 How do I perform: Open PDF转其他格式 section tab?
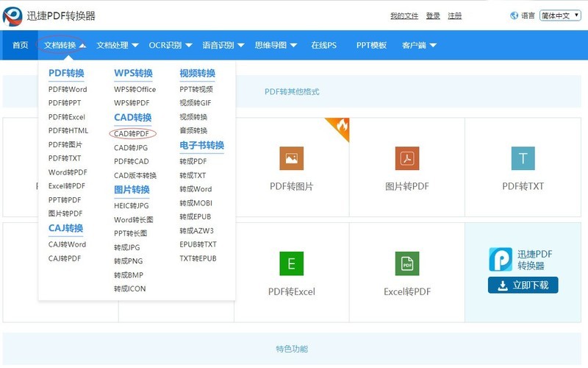(292, 91)
